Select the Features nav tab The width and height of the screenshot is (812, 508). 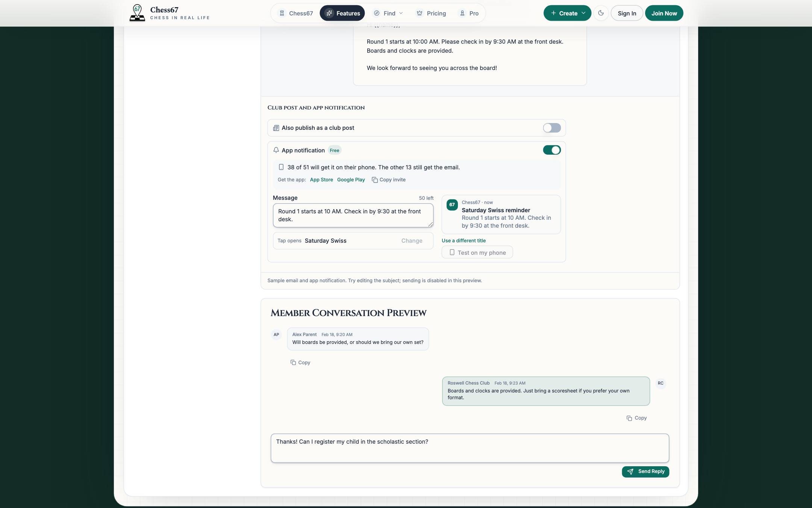point(342,13)
